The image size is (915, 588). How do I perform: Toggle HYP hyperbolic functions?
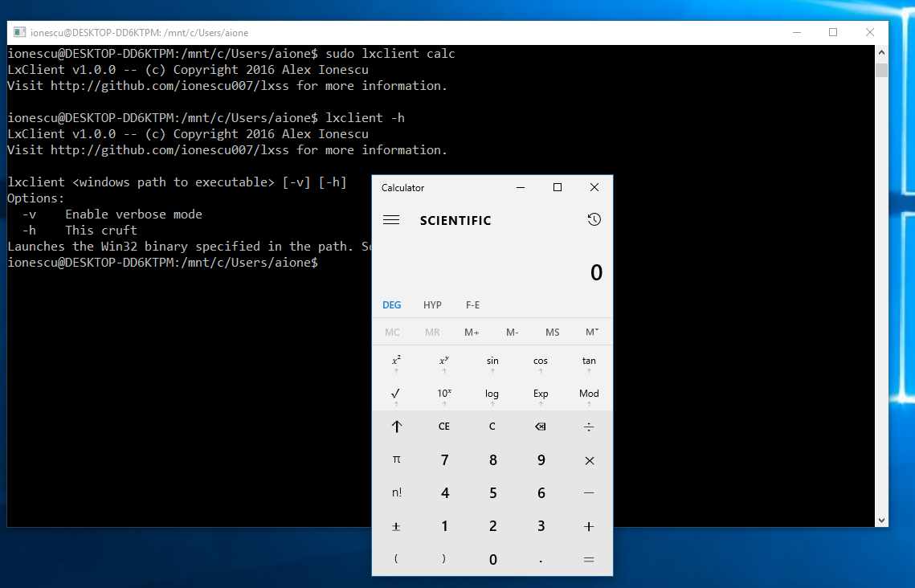[432, 305]
